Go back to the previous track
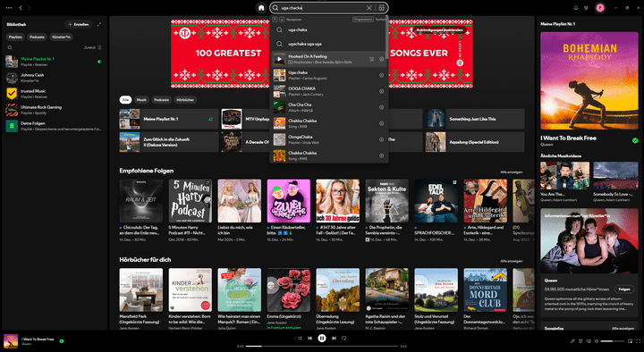Image resolution: width=644 pixels, height=352 pixels. (310, 338)
